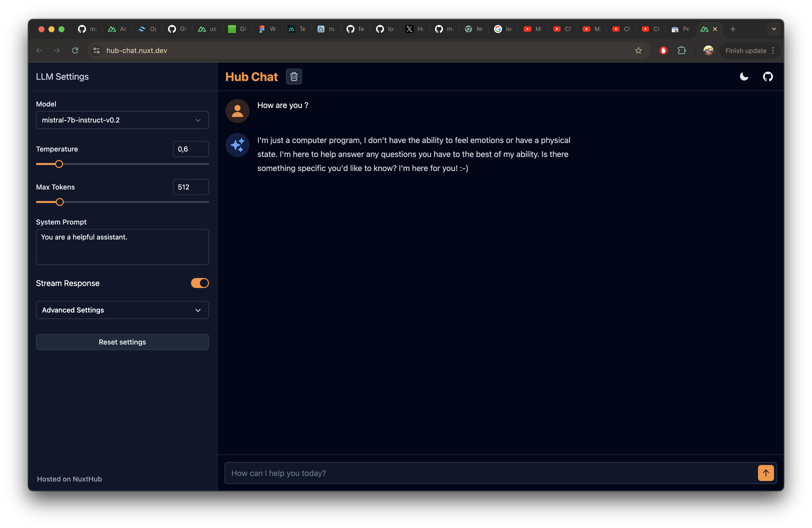Screen dimensions: 812x528
Task: Bookmark the page with the star icon
Action: [638, 50]
